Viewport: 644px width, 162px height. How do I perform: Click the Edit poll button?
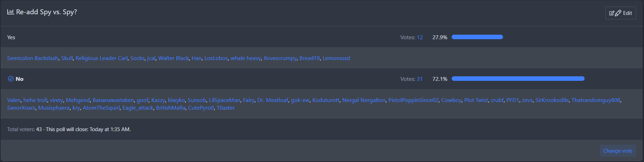[620, 13]
